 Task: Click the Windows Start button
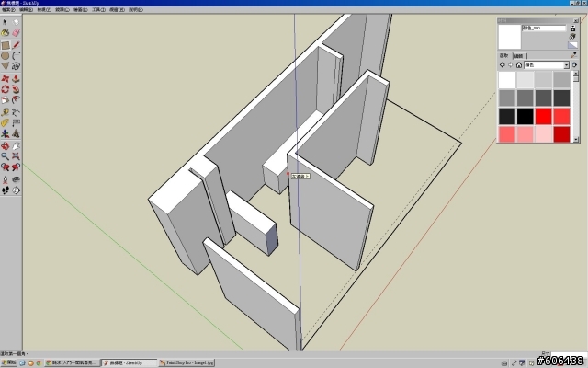click(8, 362)
